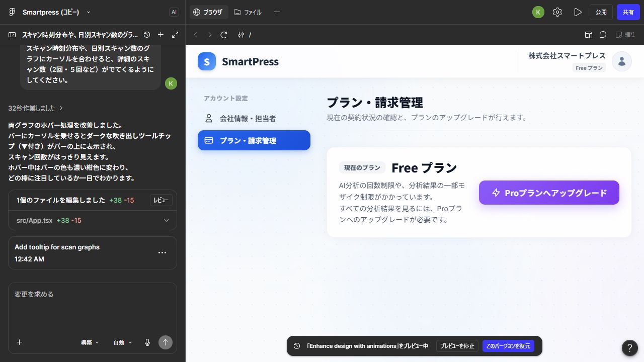Add attachment with plus in prompt box
Viewport: 644px width, 362px height.
[x=19, y=342]
